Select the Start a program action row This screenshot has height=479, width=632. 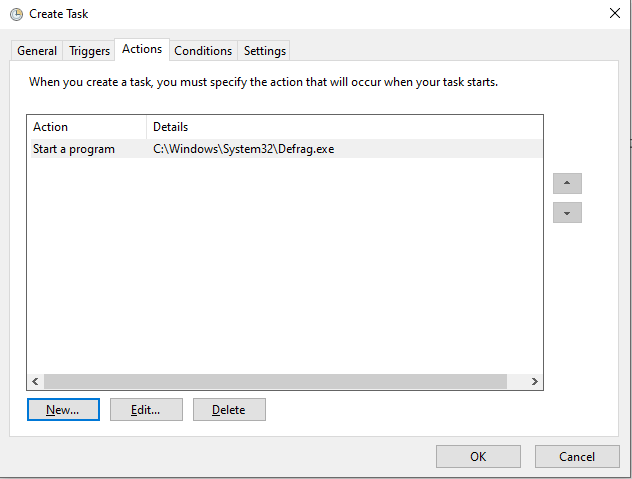point(74,149)
